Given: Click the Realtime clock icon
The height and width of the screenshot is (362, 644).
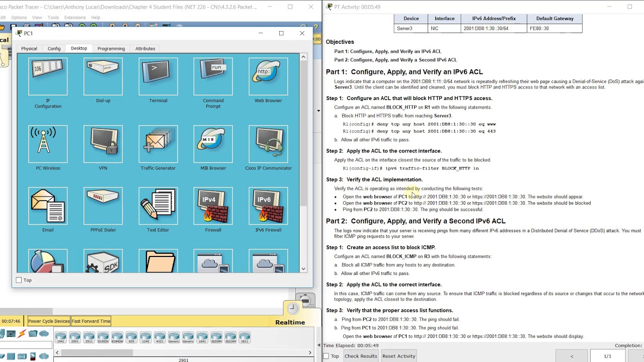Looking at the screenshot, I should 293,308.
